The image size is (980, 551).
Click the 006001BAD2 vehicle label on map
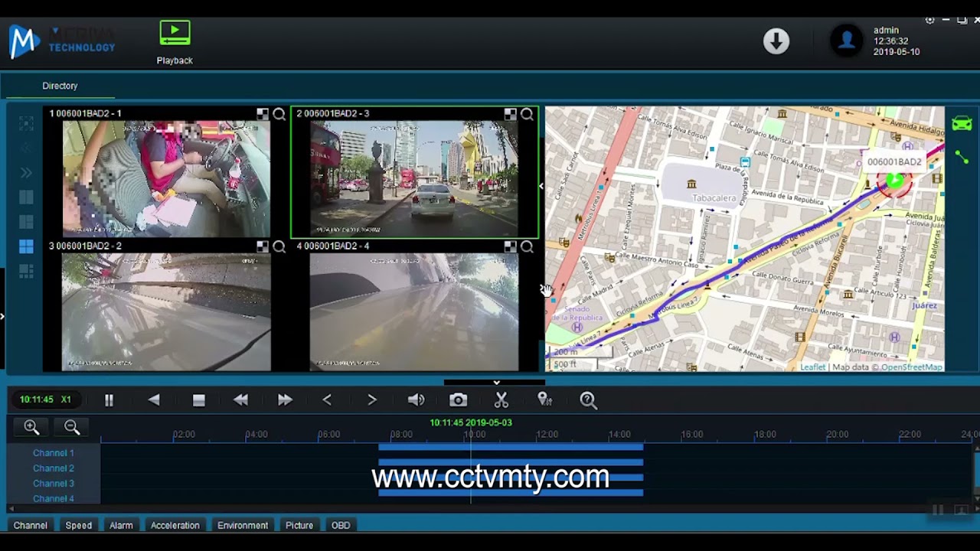click(x=894, y=162)
